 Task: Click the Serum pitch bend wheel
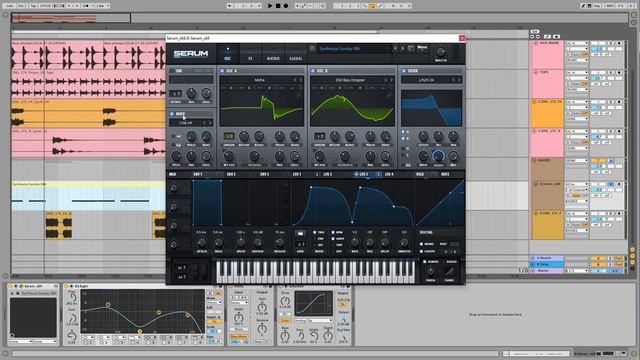(195, 272)
